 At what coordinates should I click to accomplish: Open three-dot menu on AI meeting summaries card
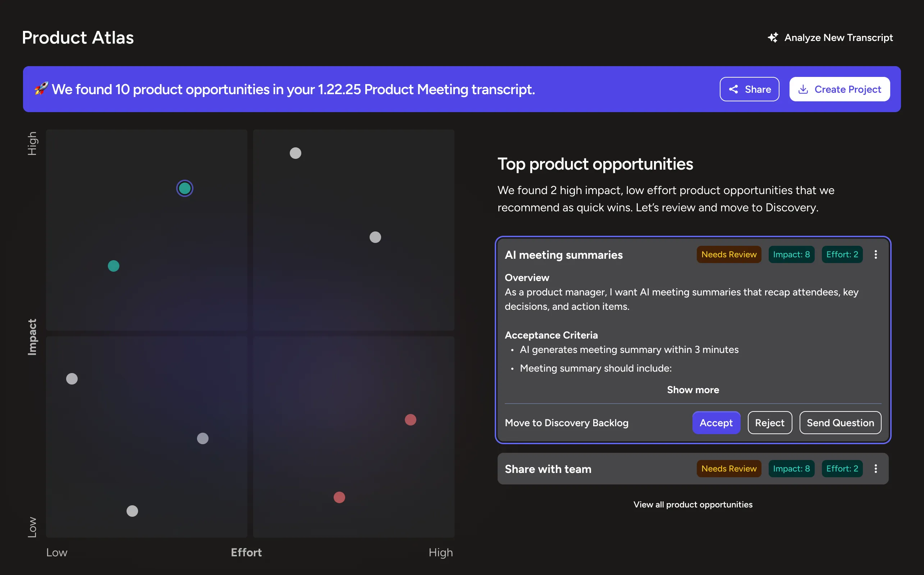875,254
